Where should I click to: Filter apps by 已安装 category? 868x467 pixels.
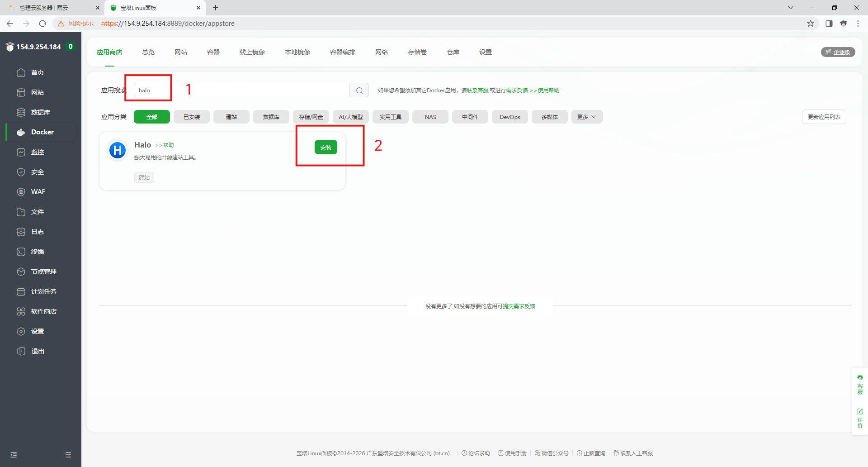tap(192, 117)
